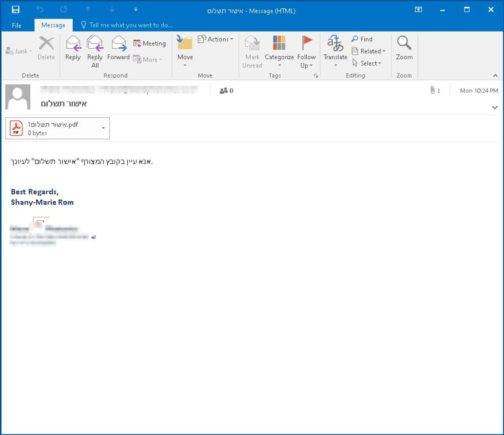Viewport: 504px width, 435px height.
Task: Reply to the sender
Action: [73, 48]
